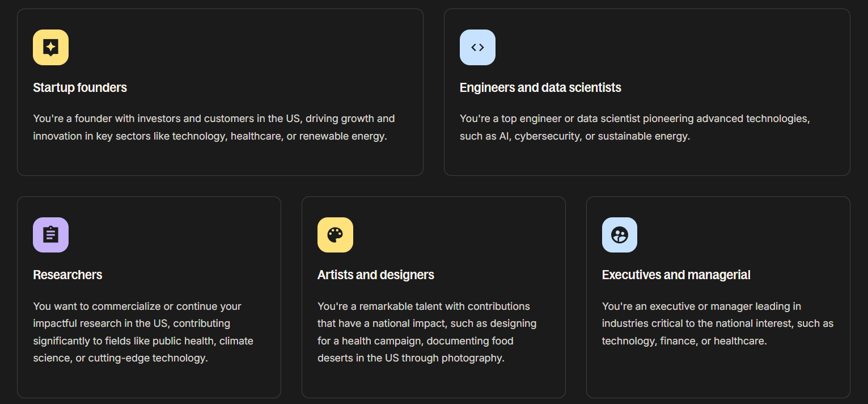The image size is (868, 404).
Task: Click the executive or manager description paragraph
Action: pyautogui.click(x=718, y=323)
